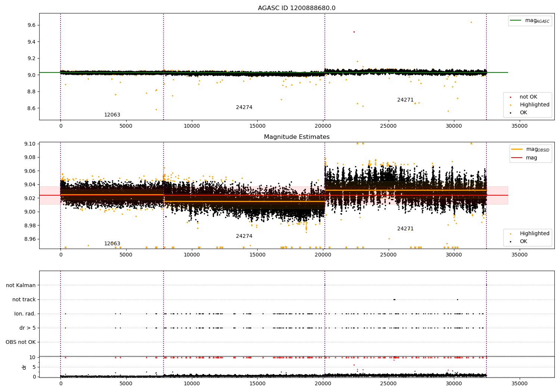Click the 'Ion. rad.' row label
The image size is (560, 392).
click(x=25, y=314)
